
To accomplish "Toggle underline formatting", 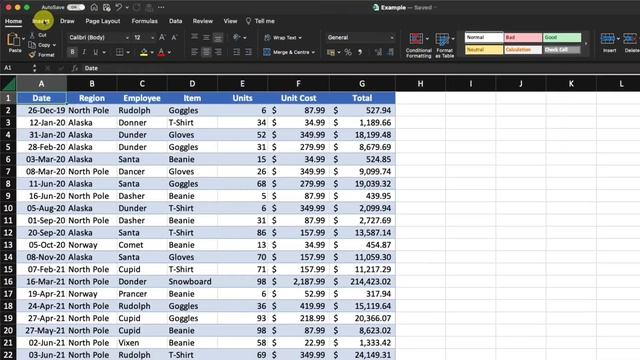I will tap(96, 52).
